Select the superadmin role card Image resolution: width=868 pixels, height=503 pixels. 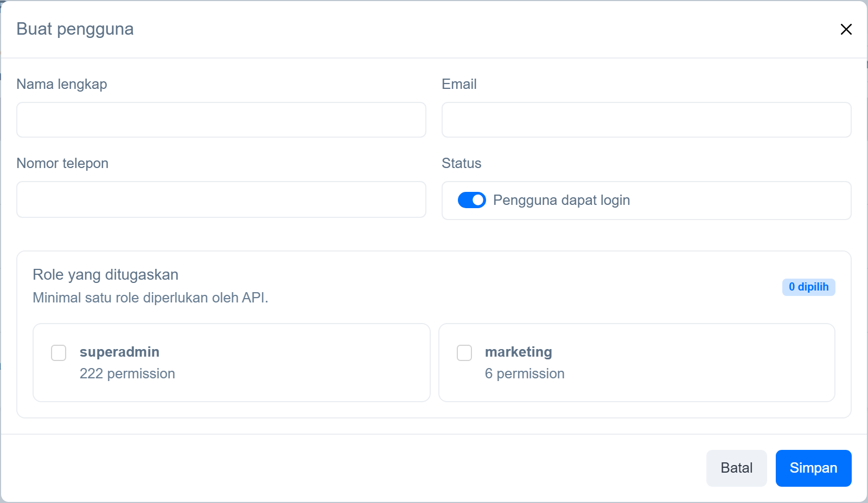coord(232,363)
